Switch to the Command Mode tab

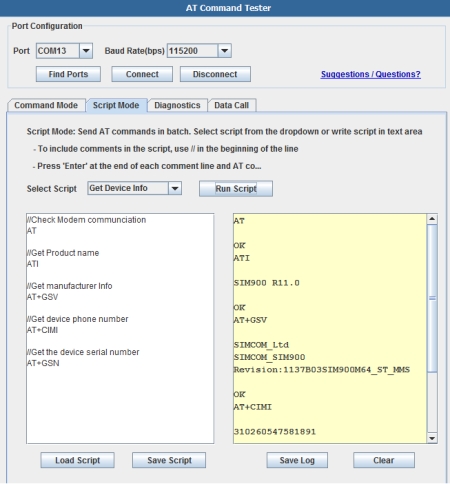coord(46,105)
